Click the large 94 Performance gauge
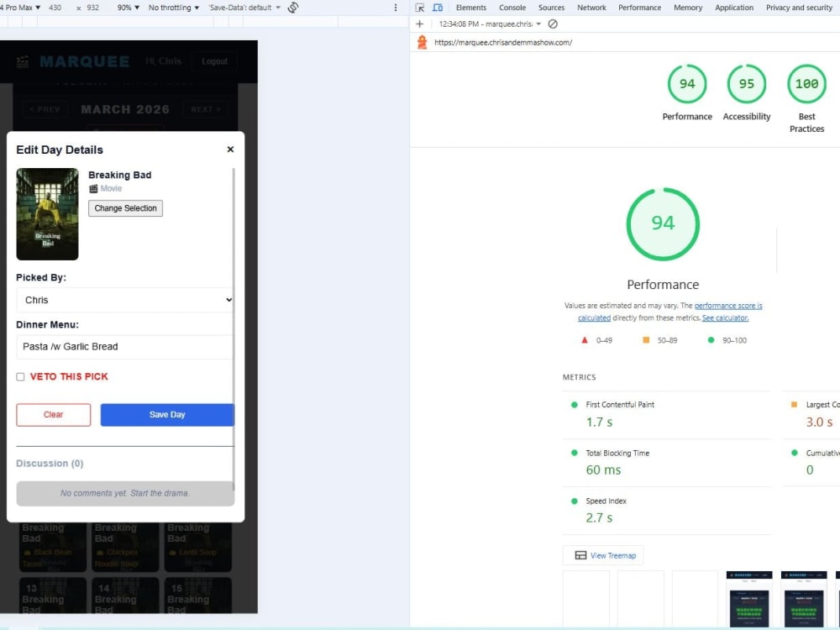 click(x=663, y=224)
